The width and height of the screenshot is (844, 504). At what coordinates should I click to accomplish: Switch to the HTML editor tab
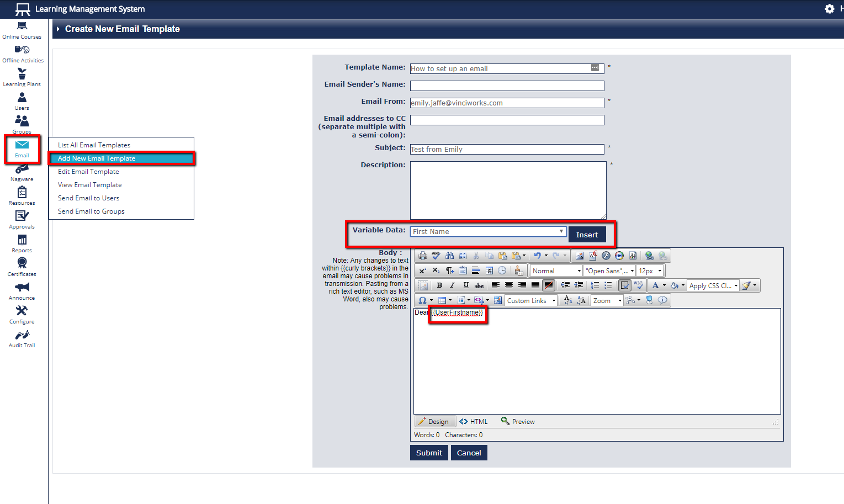(474, 422)
